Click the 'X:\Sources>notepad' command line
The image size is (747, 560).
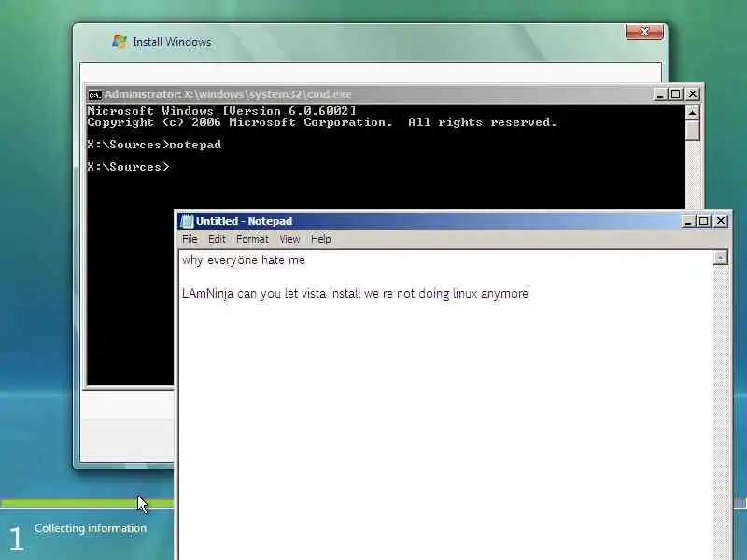[x=154, y=145]
